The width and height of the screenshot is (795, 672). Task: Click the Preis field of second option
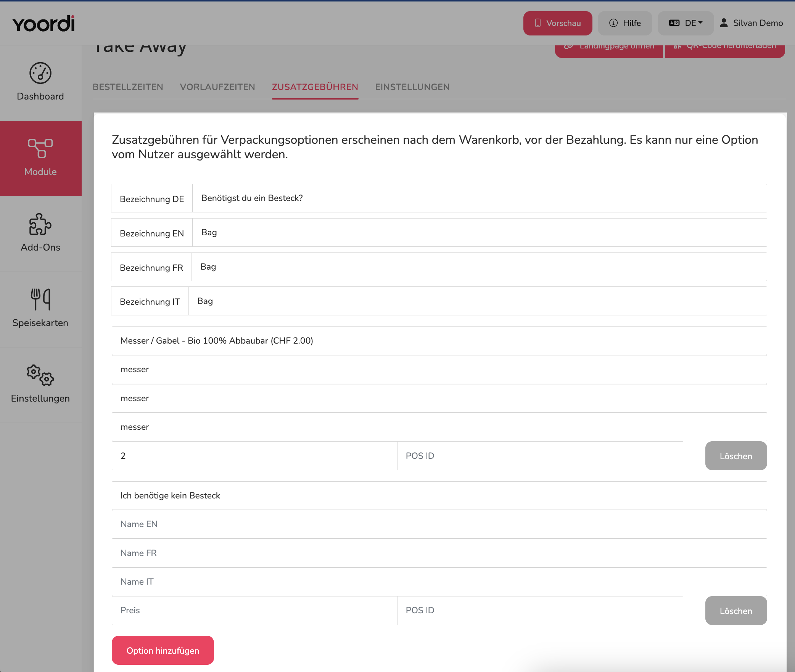[x=254, y=611]
